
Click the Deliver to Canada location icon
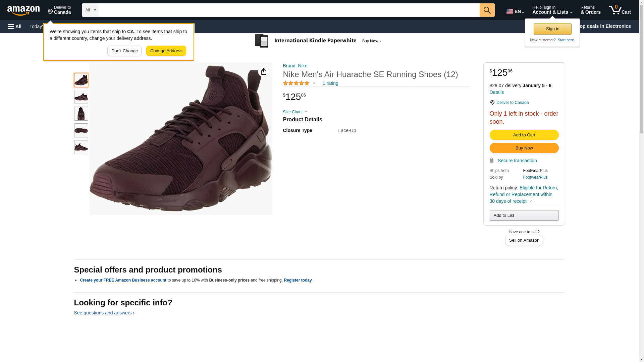(x=492, y=103)
